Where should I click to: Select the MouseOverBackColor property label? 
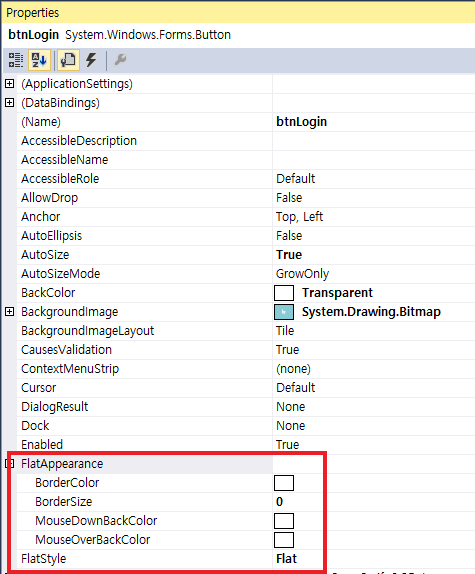(x=93, y=540)
